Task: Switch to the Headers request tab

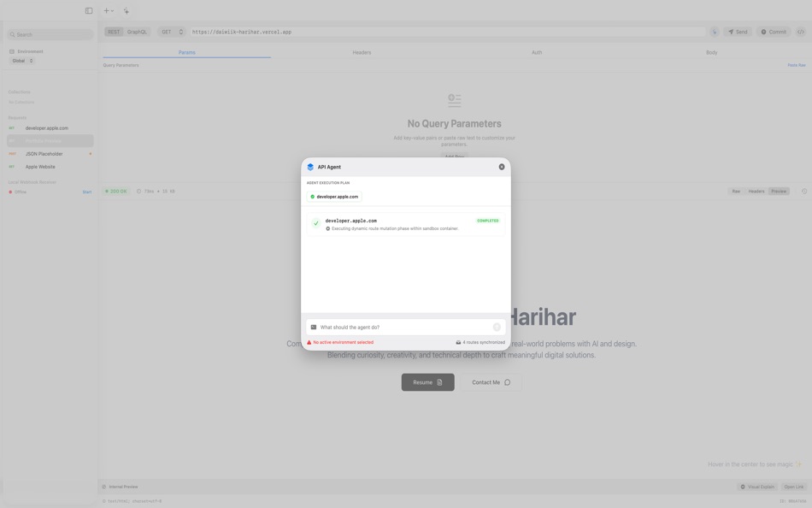Action: coord(362,52)
